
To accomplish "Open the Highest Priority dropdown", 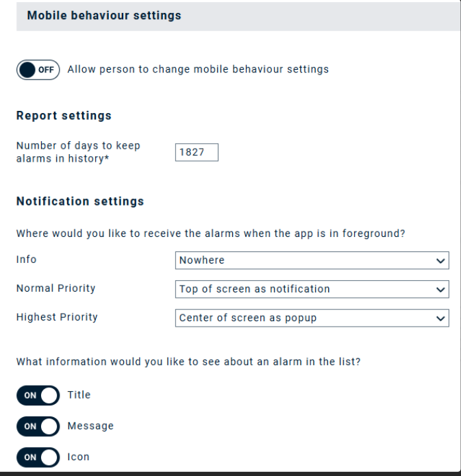I will click(x=312, y=318).
